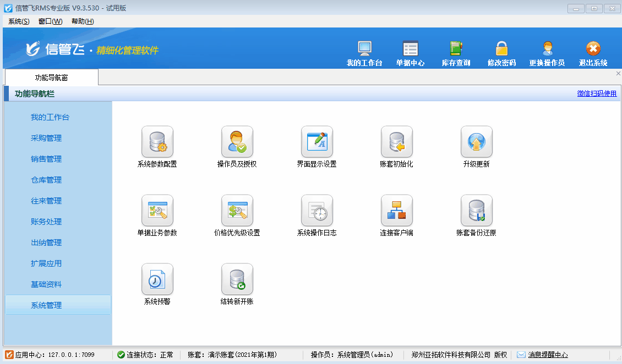Click 库存查询 toolbar button
The height and width of the screenshot is (364, 622).
tap(456, 53)
